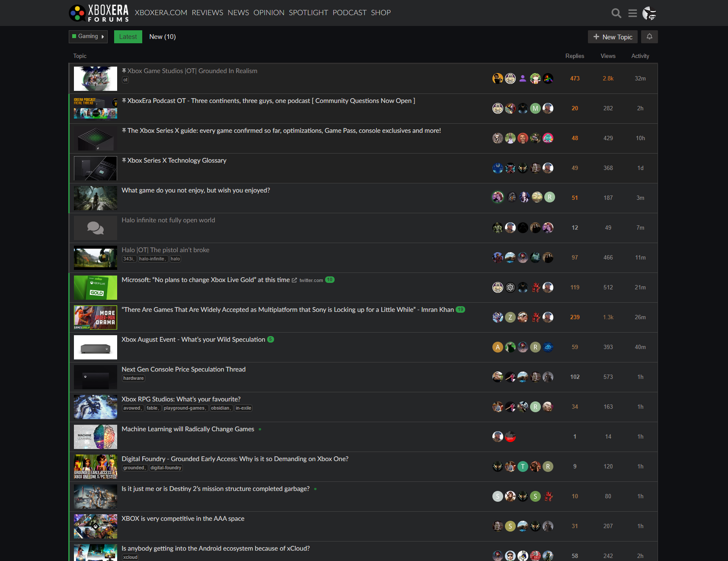
Task: Click the 'halo-infinite' tag
Action: [x=152, y=259]
